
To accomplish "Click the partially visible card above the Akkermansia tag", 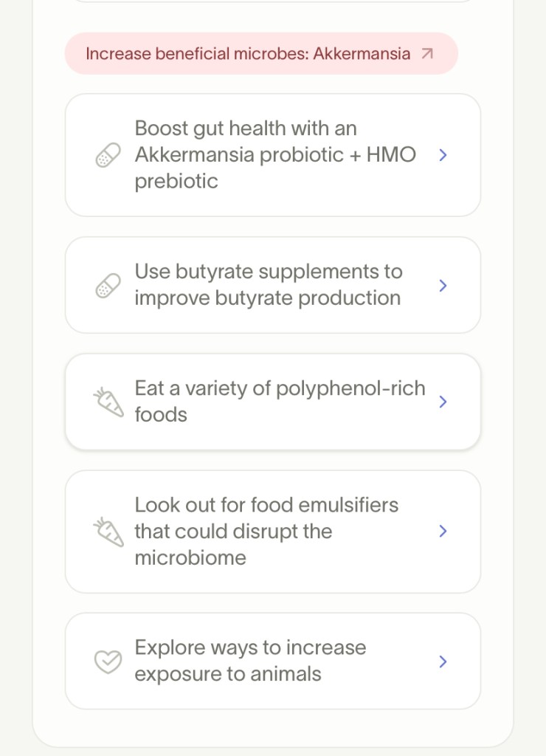I will pyautogui.click(x=273, y=1).
